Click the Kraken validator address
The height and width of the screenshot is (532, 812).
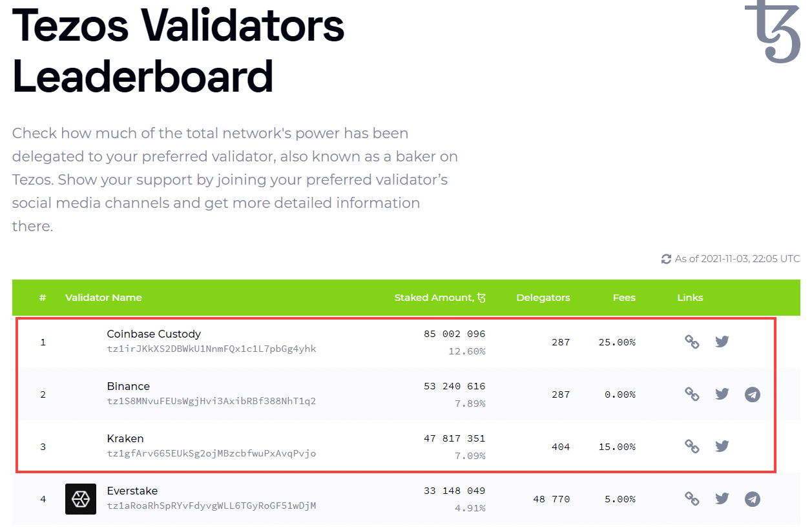(211, 453)
